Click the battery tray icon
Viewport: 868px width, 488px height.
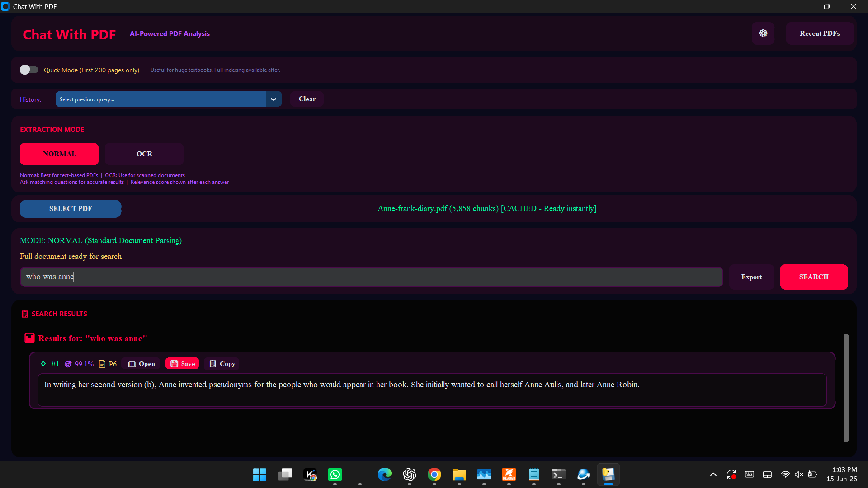[813, 474]
